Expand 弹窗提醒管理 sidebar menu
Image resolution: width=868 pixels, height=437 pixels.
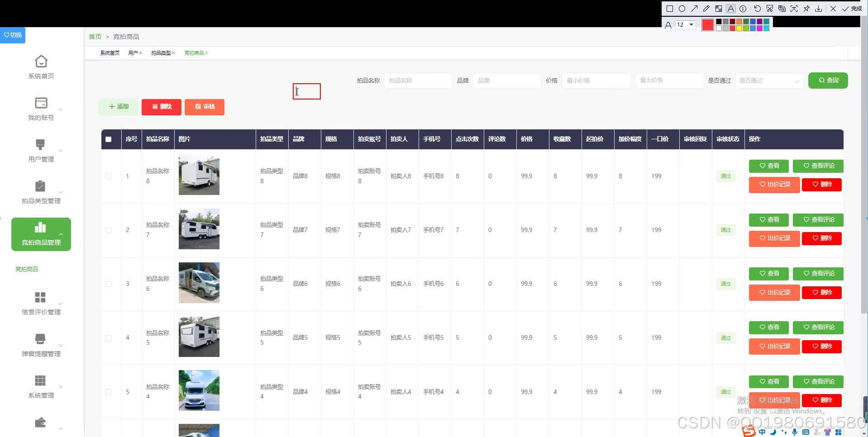[x=41, y=345]
